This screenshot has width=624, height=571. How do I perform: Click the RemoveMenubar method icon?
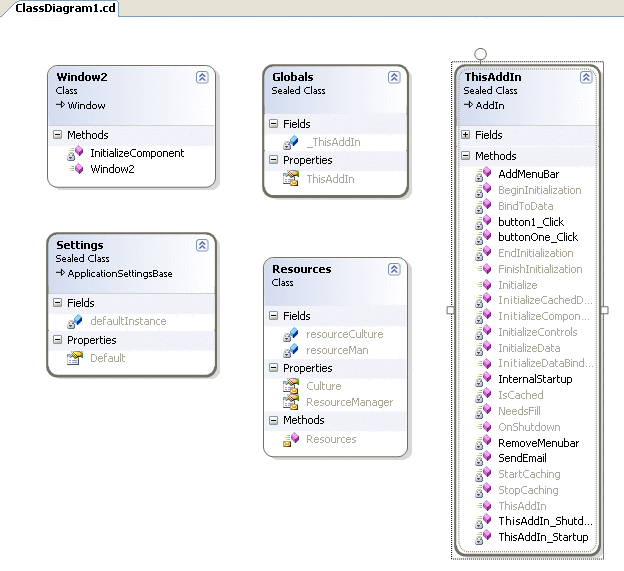[x=483, y=443]
